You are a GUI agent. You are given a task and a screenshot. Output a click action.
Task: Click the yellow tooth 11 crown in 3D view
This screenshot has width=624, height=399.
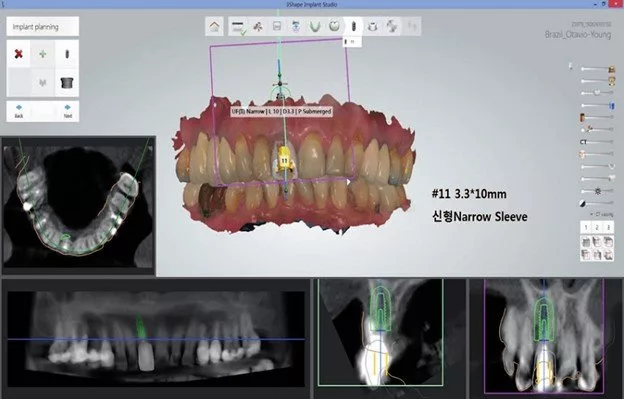tap(285, 160)
